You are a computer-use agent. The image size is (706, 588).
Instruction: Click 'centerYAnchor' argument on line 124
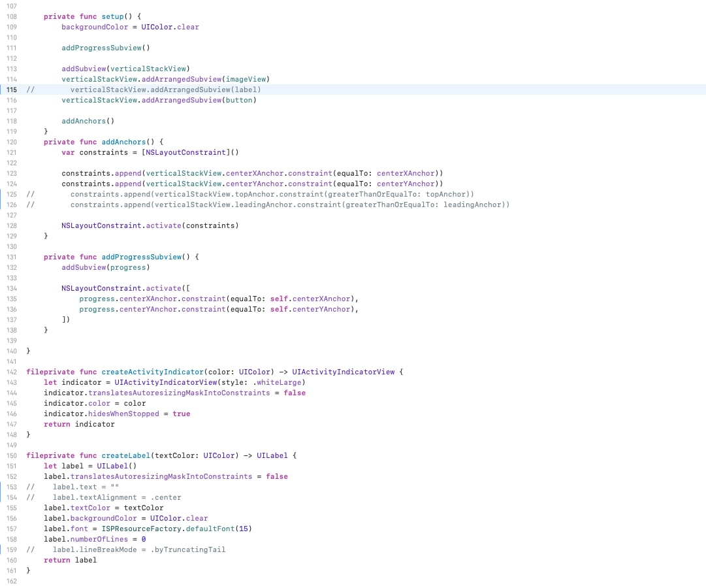pyautogui.click(x=406, y=184)
